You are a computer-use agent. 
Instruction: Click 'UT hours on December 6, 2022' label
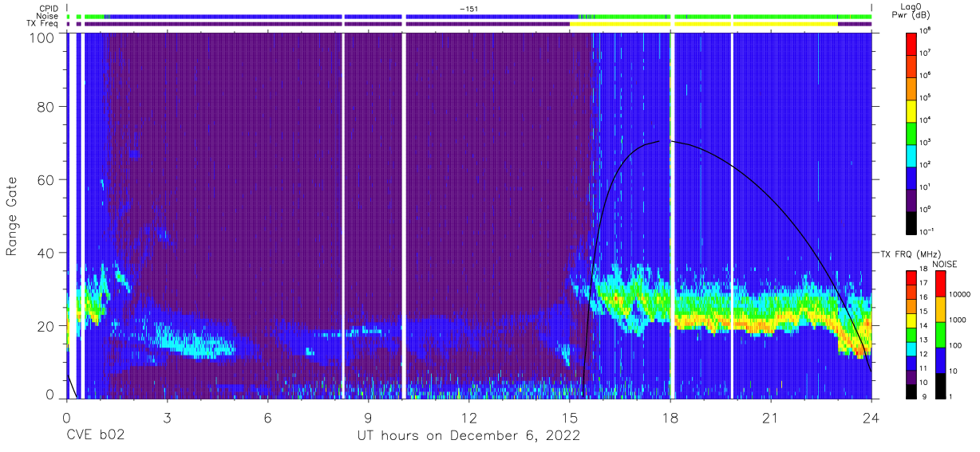tap(468, 435)
